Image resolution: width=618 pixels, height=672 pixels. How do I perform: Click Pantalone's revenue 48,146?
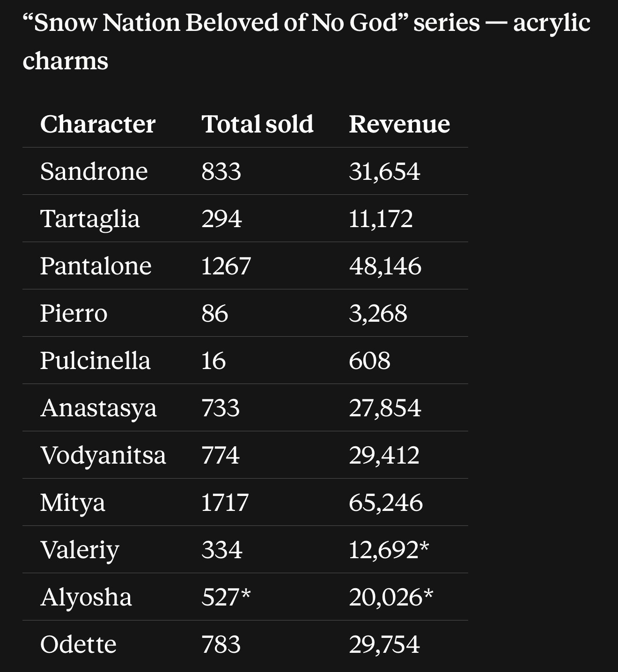(x=385, y=266)
